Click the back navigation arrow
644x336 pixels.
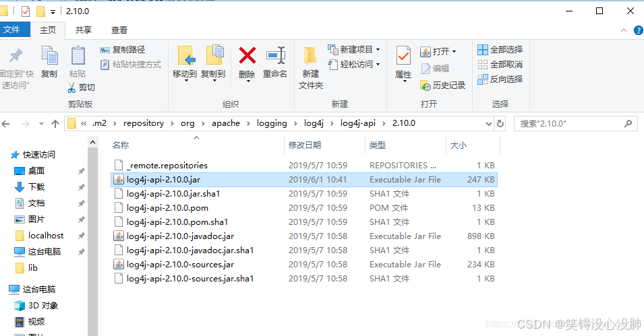point(6,123)
